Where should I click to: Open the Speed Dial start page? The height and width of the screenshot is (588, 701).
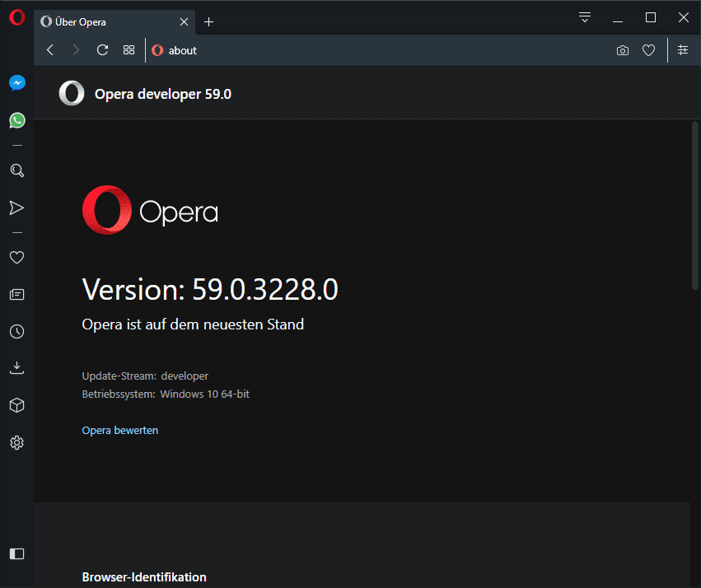click(x=129, y=50)
